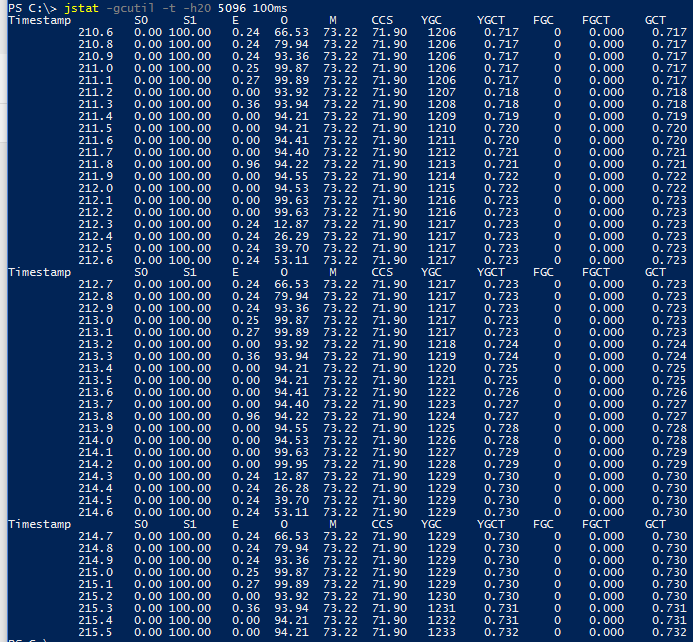Click YGC count 1233
This screenshot has height=642, width=693.
pos(442,632)
